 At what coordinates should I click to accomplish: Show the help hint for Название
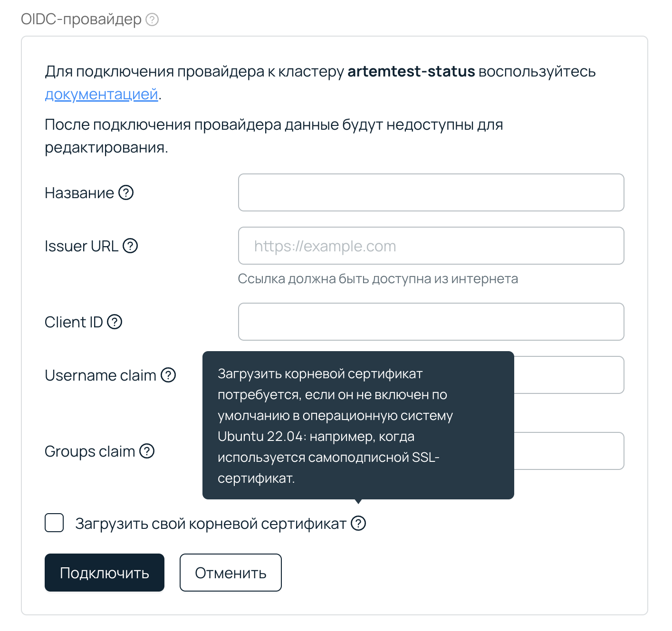click(x=126, y=193)
